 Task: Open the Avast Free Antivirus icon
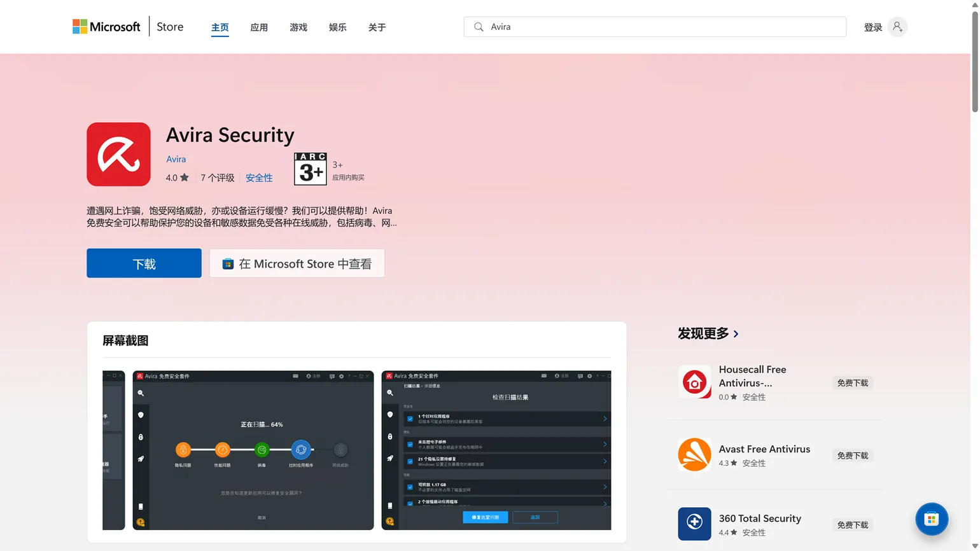(x=694, y=455)
